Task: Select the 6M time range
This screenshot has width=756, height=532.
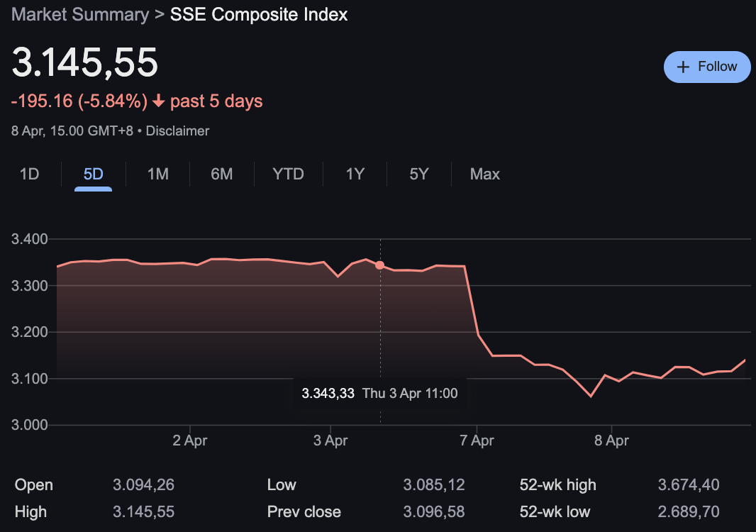Action: click(x=221, y=174)
